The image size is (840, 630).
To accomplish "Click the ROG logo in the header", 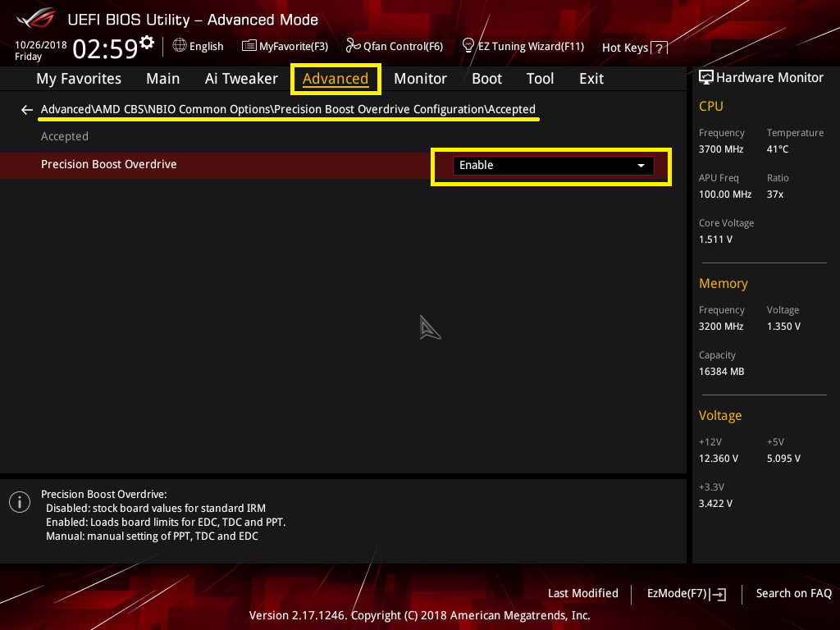I will (x=36, y=18).
